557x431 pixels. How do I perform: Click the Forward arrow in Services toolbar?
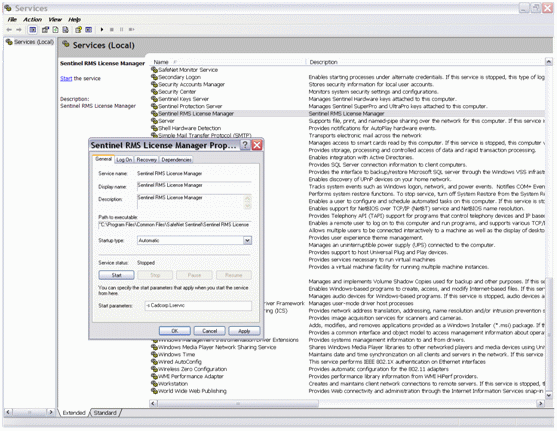19,29
